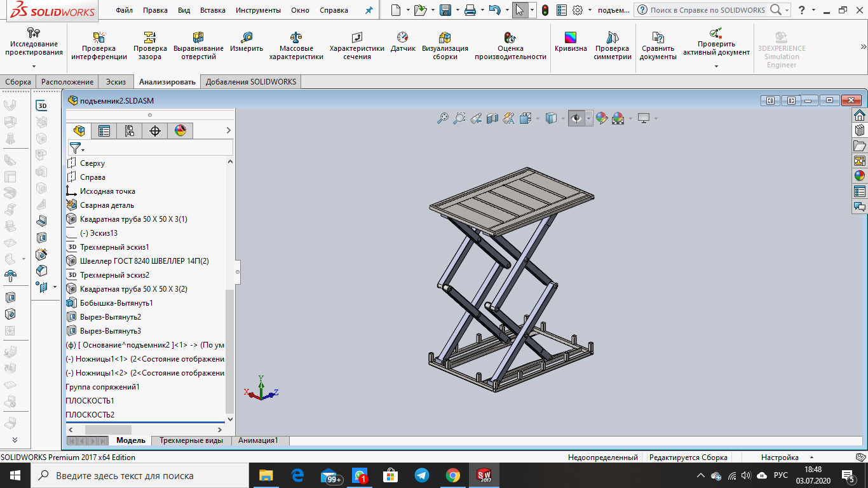Open the Hide/Show Items dropdown arrow

coord(589,118)
